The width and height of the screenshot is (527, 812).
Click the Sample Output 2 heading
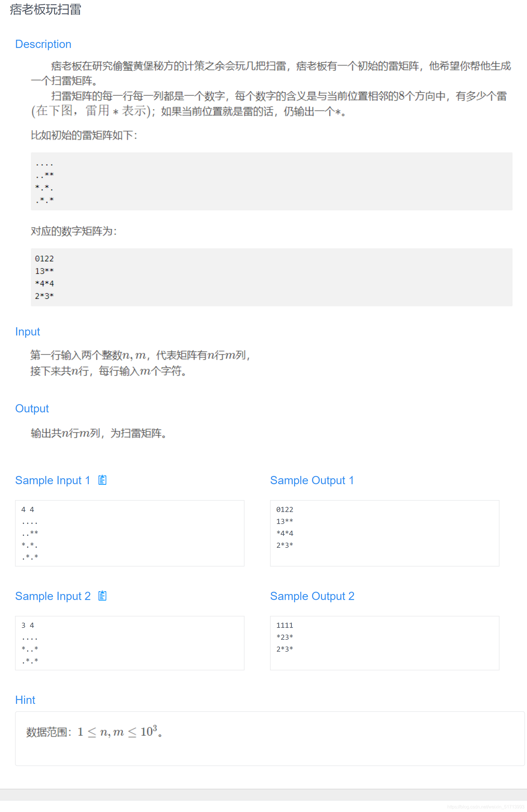[312, 596]
